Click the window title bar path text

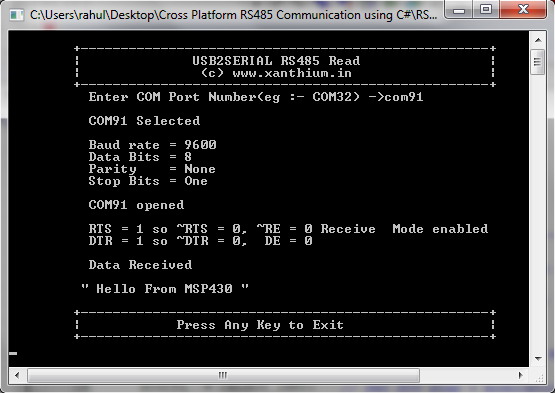click(x=233, y=15)
